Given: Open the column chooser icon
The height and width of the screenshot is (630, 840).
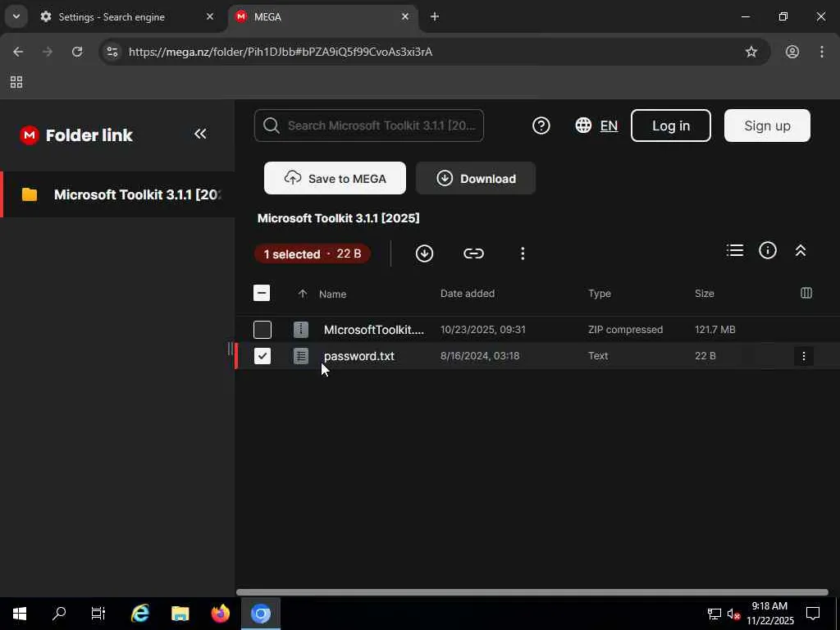Looking at the screenshot, I should click(806, 293).
